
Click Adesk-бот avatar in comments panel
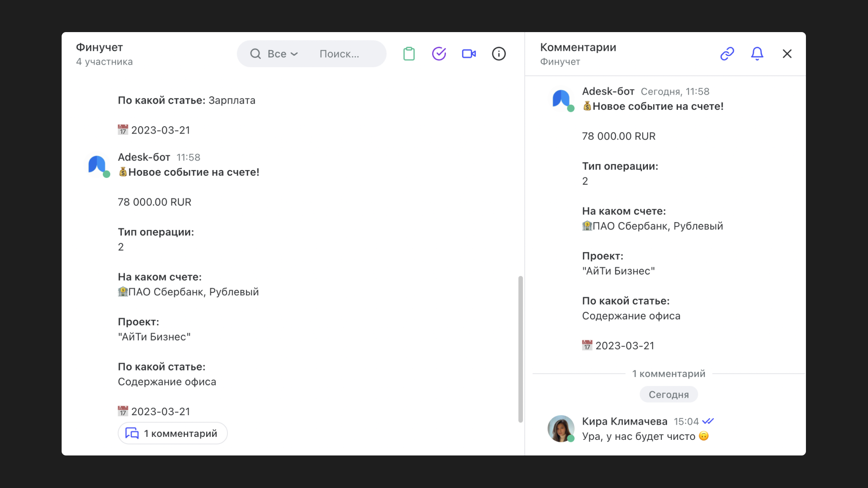coord(561,99)
